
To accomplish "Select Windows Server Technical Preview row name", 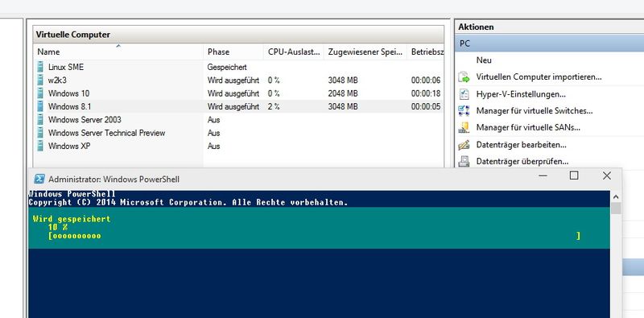I will tap(107, 133).
